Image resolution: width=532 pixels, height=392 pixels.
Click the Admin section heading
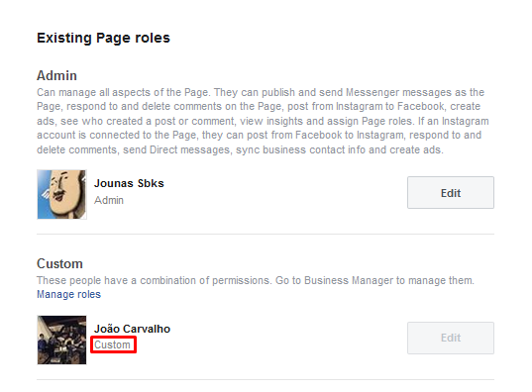(56, 75)
